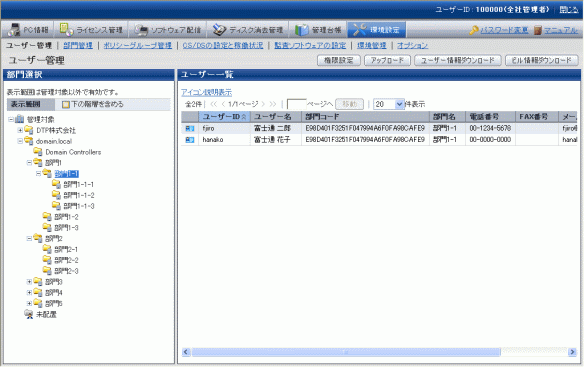Screen dimensions: 584x367
Task: Click the Domain Controllers folder icon
Action: [x=38, y=152]
